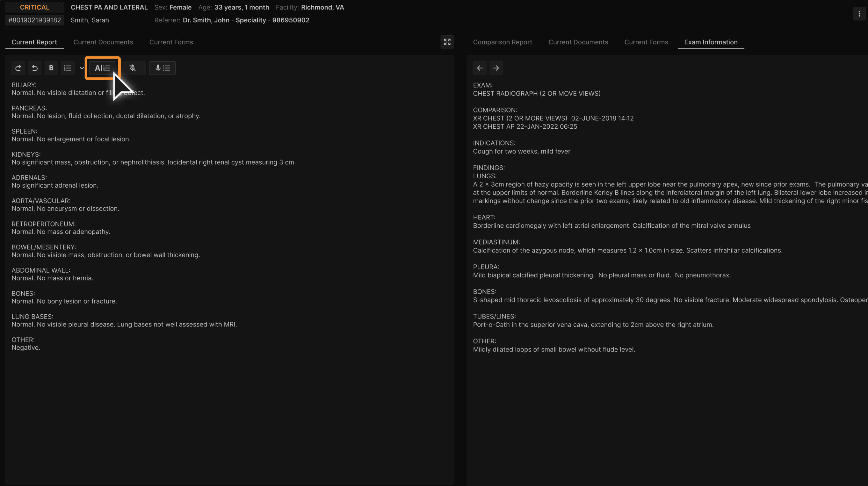
Task: Click the accession number #8019021939182
Action: (35, 20)
